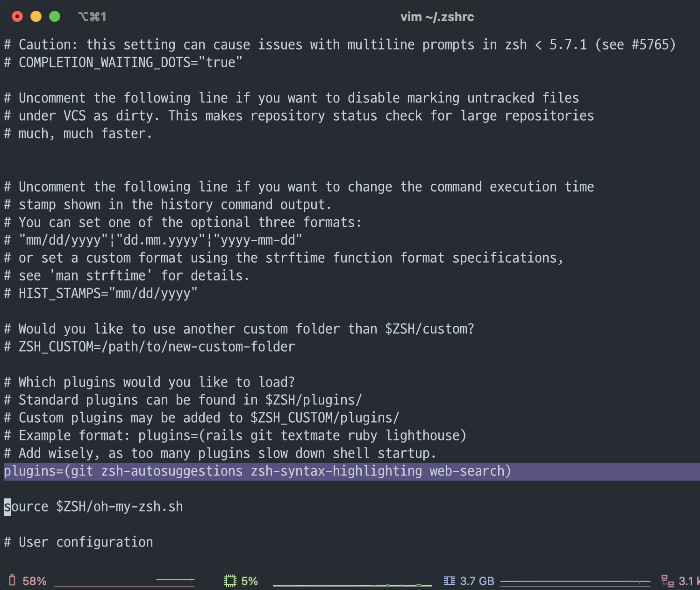
Task: Click the battery icon in the status bar
Action: pyautogui.click(x=12, y=581)
